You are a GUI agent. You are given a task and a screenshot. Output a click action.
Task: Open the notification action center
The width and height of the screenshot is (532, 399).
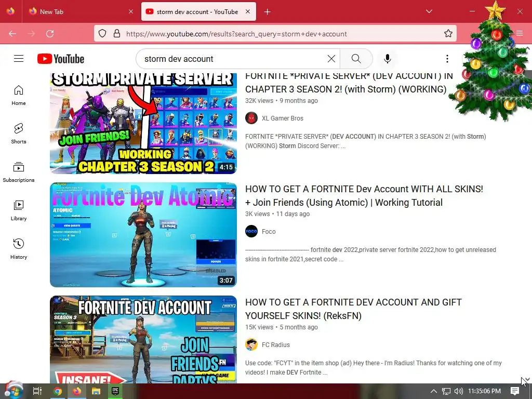click(515, 391)
